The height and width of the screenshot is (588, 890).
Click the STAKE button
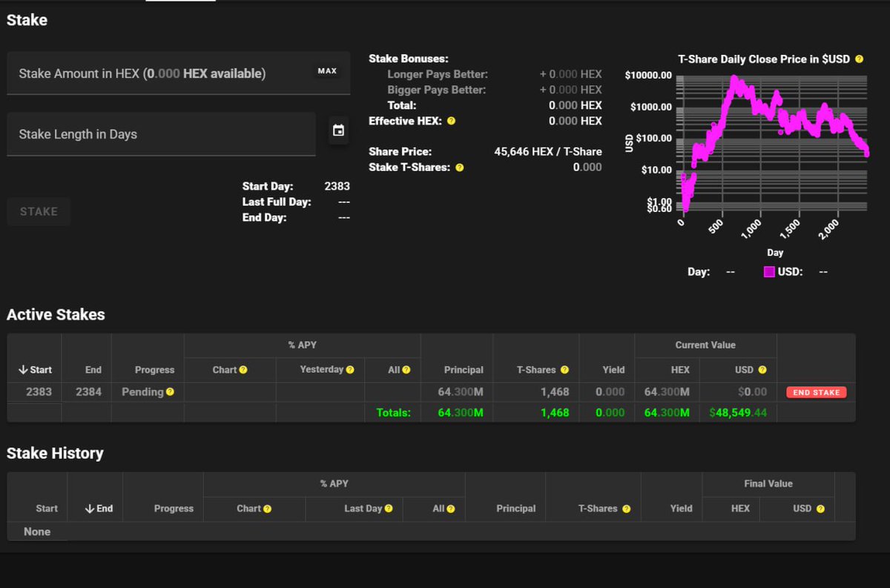coord(39,211)
